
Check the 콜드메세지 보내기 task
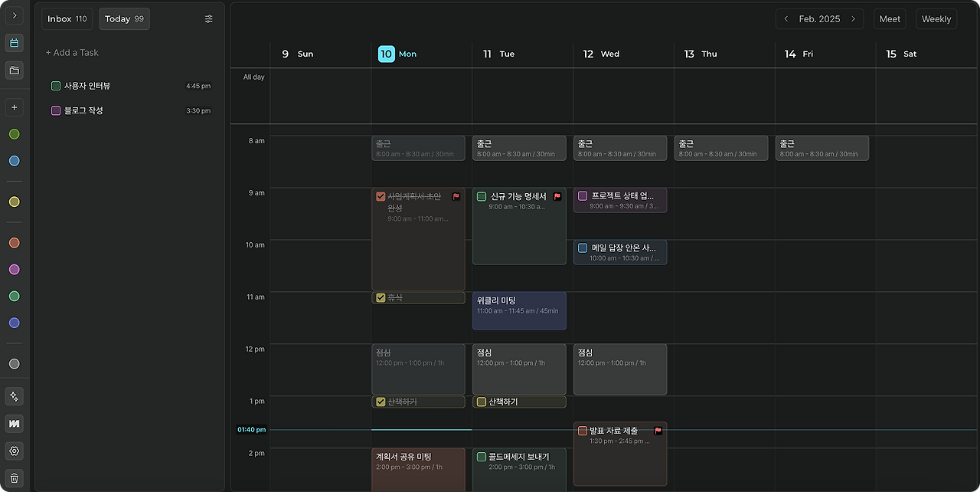(482, 457)
